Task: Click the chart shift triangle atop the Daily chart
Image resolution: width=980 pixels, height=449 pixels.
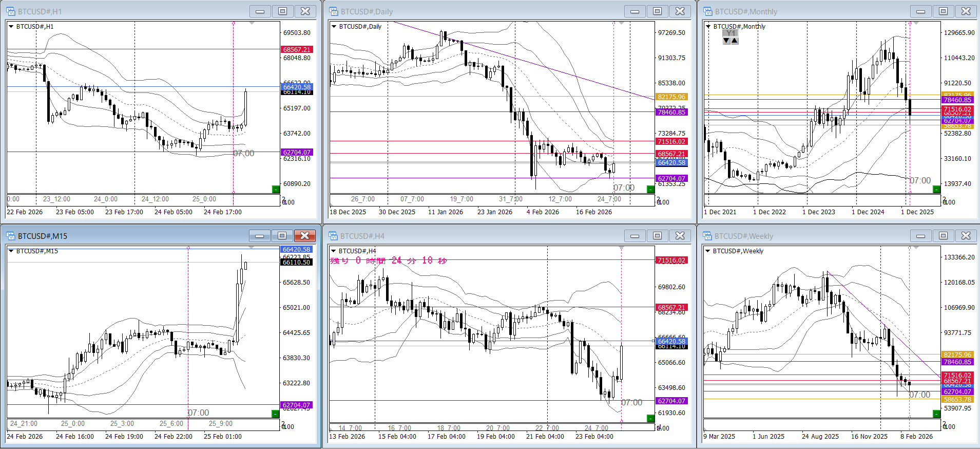Action: 621,24
